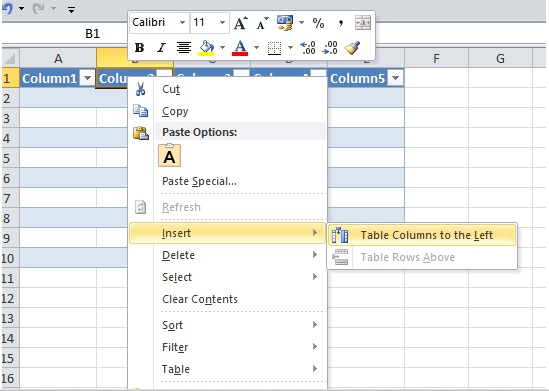Open the Calibri font name dropdown
549x391 pixels.
click(x=182, y=23)
